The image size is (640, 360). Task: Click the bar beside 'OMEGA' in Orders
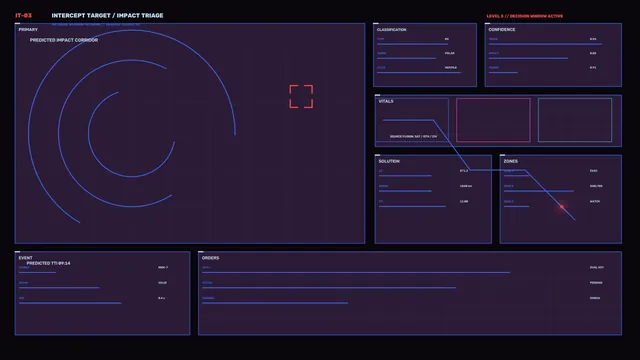click(x=275, y=303)
